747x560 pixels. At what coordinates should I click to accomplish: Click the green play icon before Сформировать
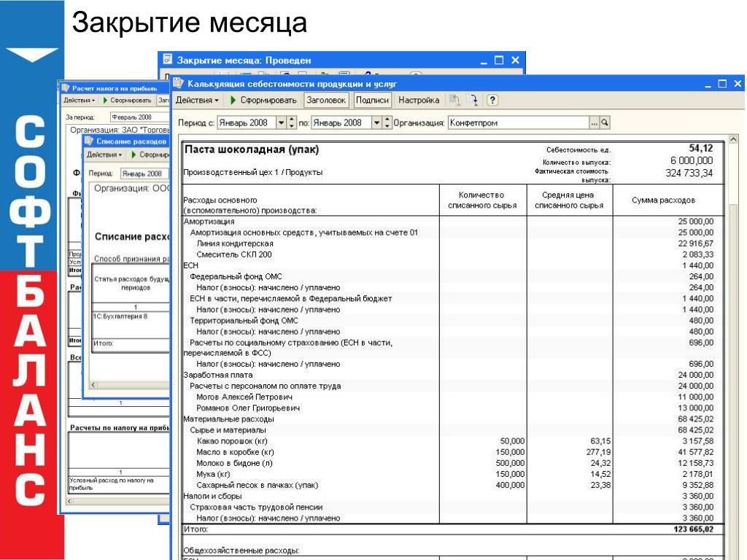pos(233,100)
